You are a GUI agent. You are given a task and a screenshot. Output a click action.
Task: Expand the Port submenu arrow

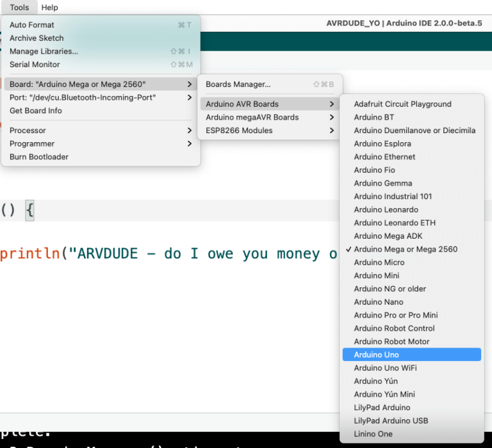coord(189,97)
